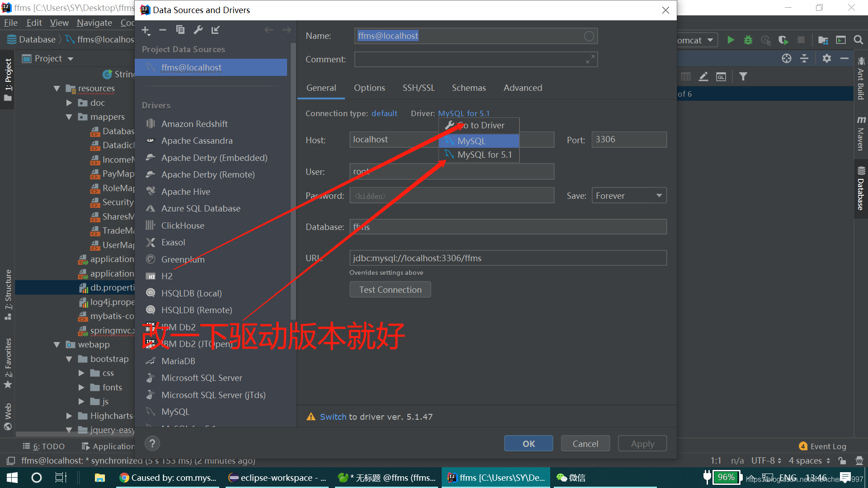Collapse the mappers folder
The image size is (868, 488).
pos(69,117)
